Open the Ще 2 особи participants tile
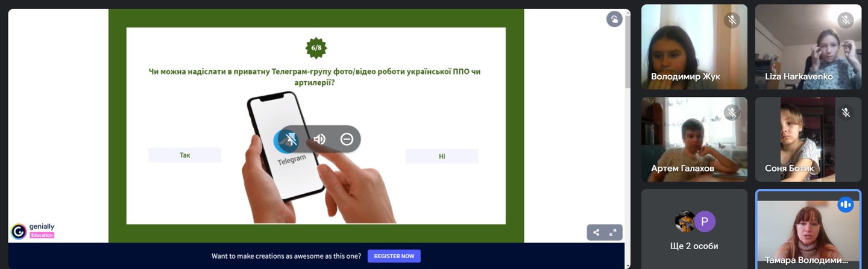Viewport: 868px width, 269px height. coord(694,229)
